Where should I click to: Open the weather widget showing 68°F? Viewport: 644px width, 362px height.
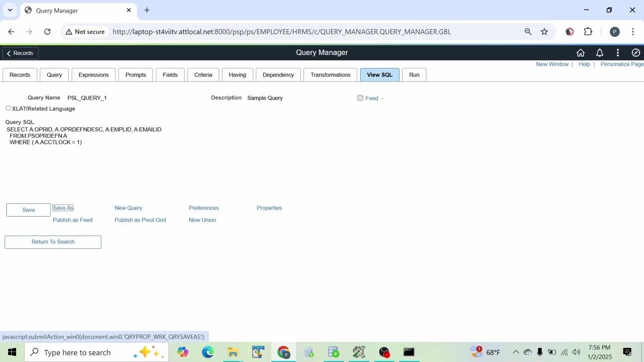486,352
